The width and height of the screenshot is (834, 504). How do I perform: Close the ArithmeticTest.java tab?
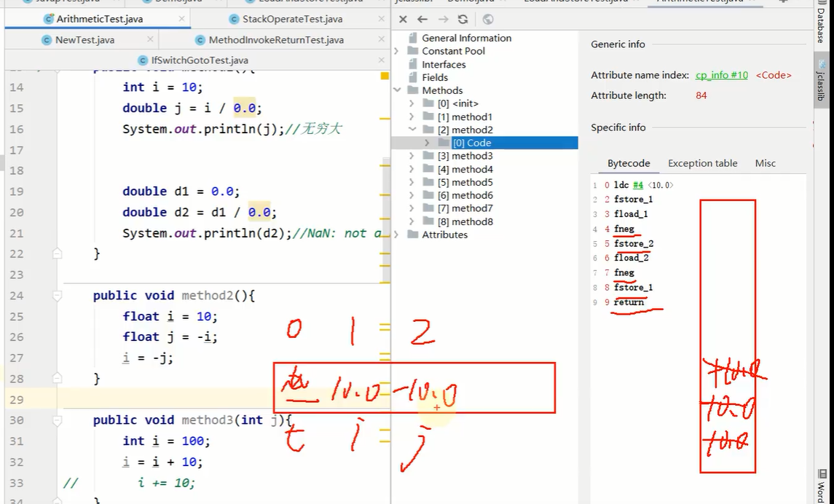click(x=182, y=19)
